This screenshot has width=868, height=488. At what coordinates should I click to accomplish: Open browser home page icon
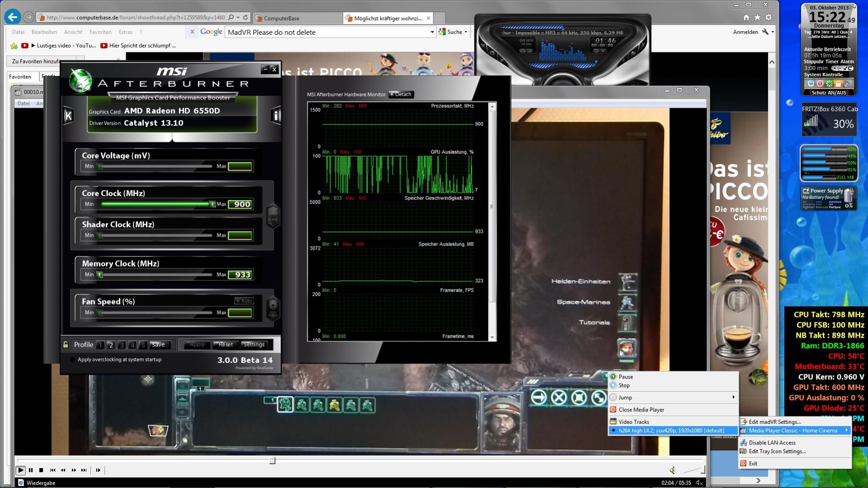[x=746, y=18]
